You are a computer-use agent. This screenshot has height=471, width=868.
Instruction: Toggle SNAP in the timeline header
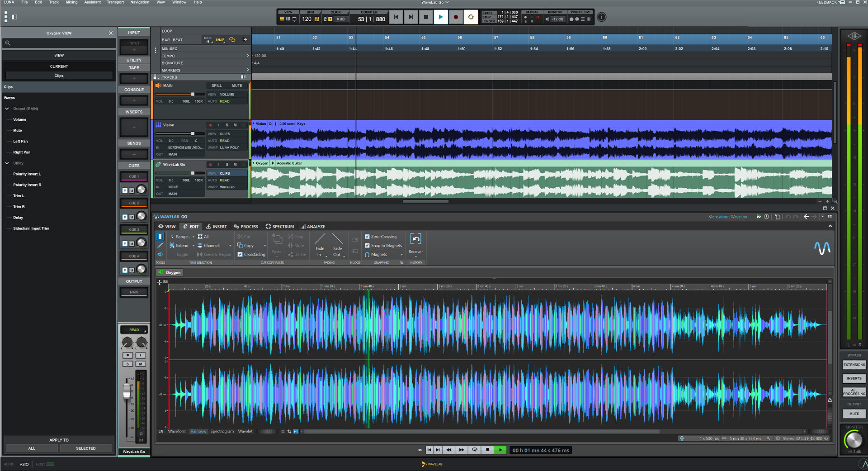[220, 40]
